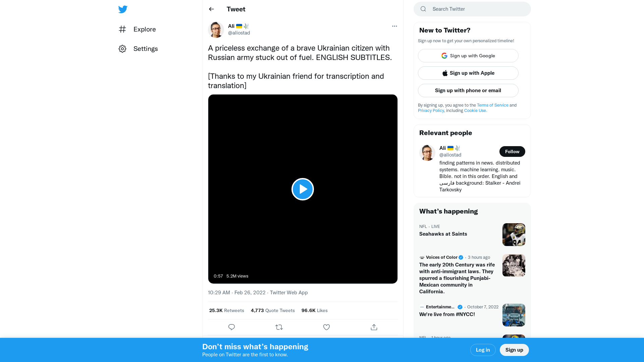Click the Relevant people heading
This screenshot has height=362, width=644.
click(446, 133)
